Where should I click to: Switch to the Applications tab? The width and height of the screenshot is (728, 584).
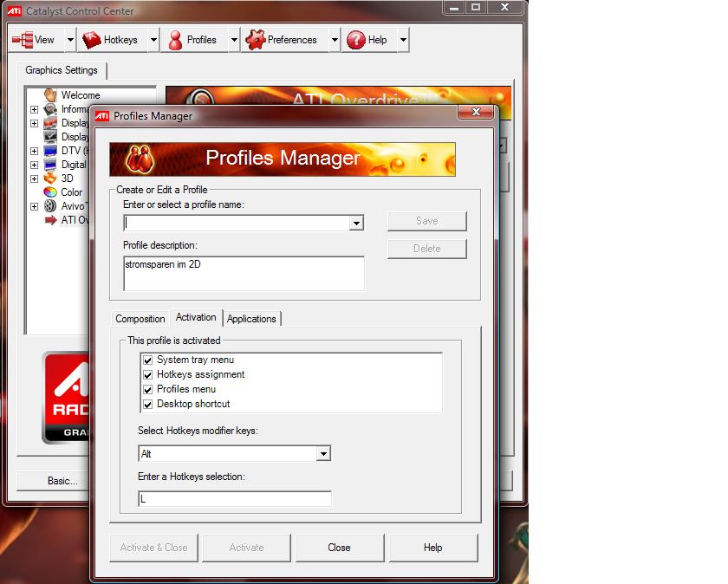251,319
